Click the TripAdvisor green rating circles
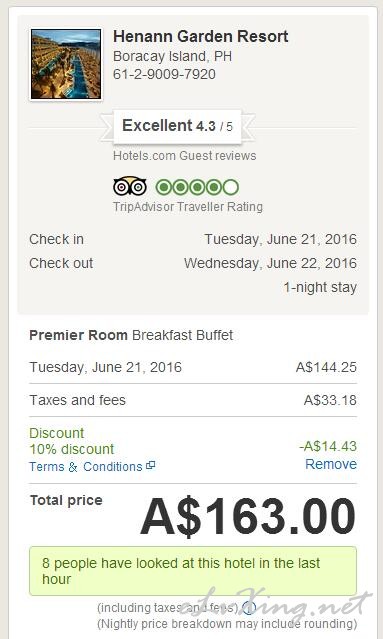Screen dimensions: 383x639 (x=197, y=187)
